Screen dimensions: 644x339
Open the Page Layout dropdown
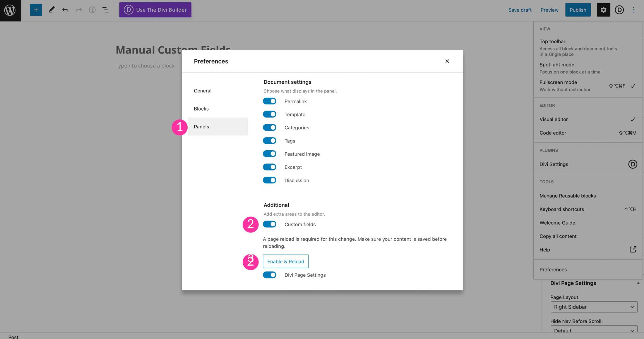594,307
